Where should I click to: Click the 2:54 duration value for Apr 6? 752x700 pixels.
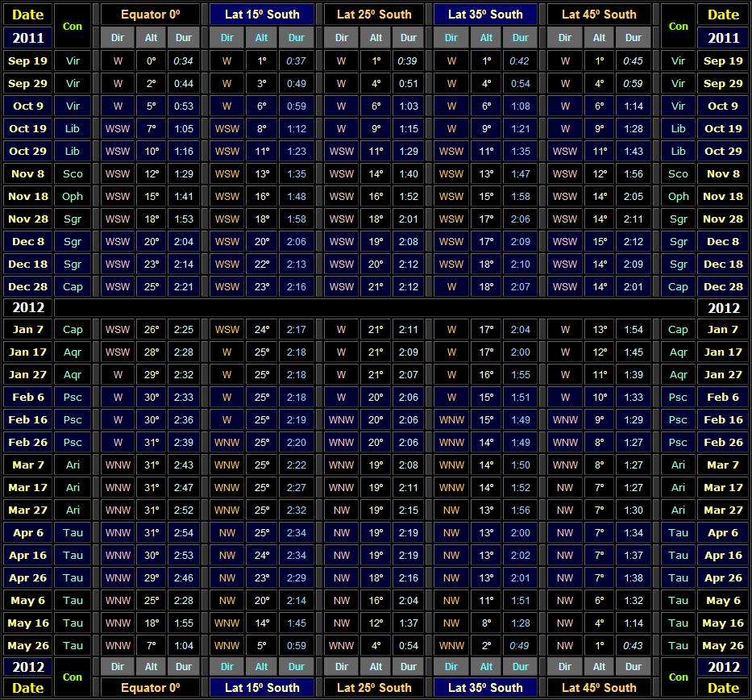tap(184, 532)
